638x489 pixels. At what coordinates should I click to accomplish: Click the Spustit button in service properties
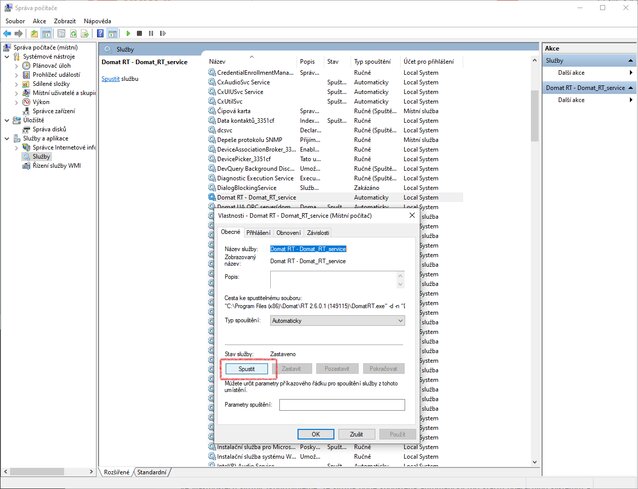pos(247,369)
